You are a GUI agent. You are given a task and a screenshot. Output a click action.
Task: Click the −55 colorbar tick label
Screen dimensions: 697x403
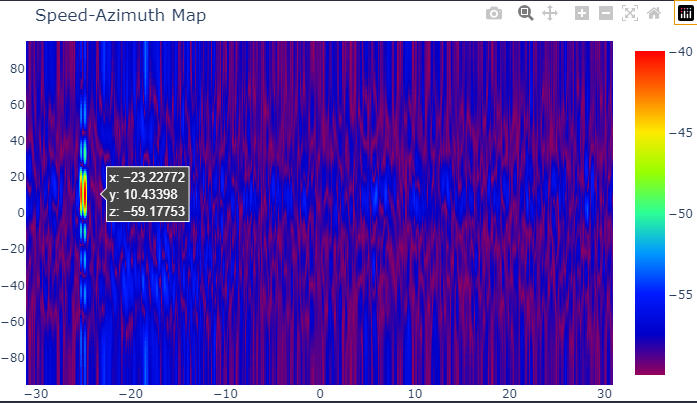click(x=681, y=295)
